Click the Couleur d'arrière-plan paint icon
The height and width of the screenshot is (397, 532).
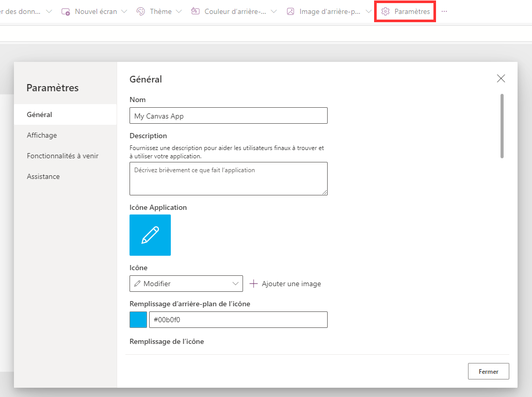[195, 11]
